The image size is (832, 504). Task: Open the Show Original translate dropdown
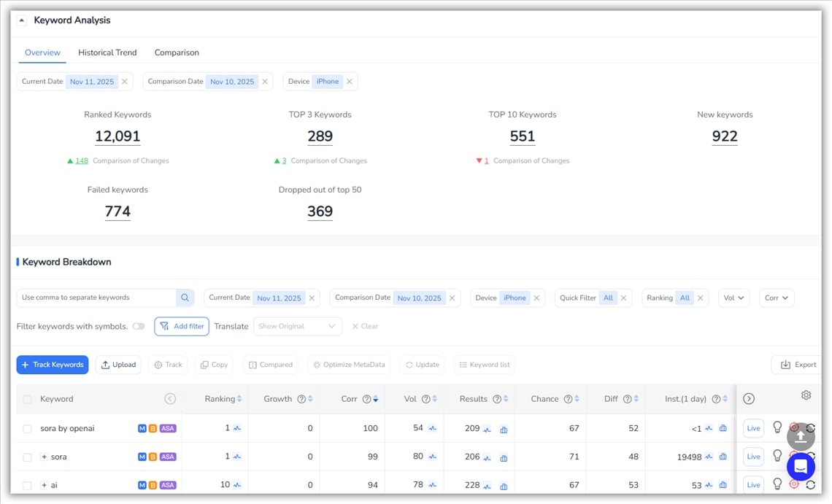(297, 326)
